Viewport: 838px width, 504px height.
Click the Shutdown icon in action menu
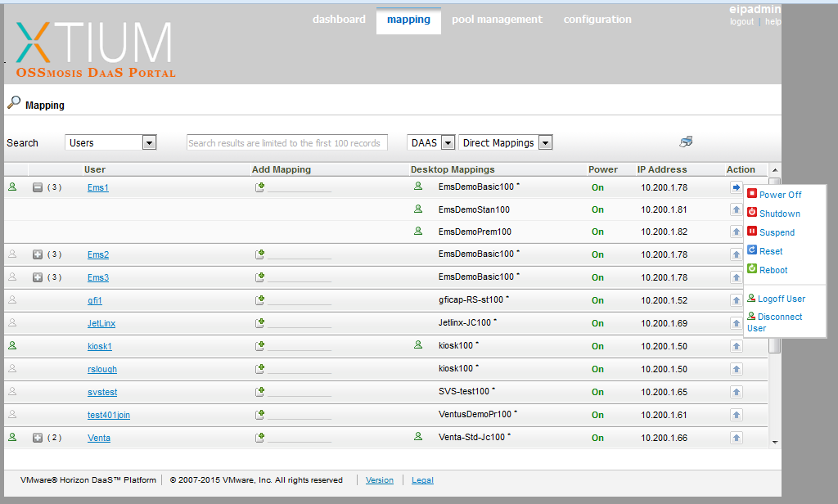coord(752,213)
